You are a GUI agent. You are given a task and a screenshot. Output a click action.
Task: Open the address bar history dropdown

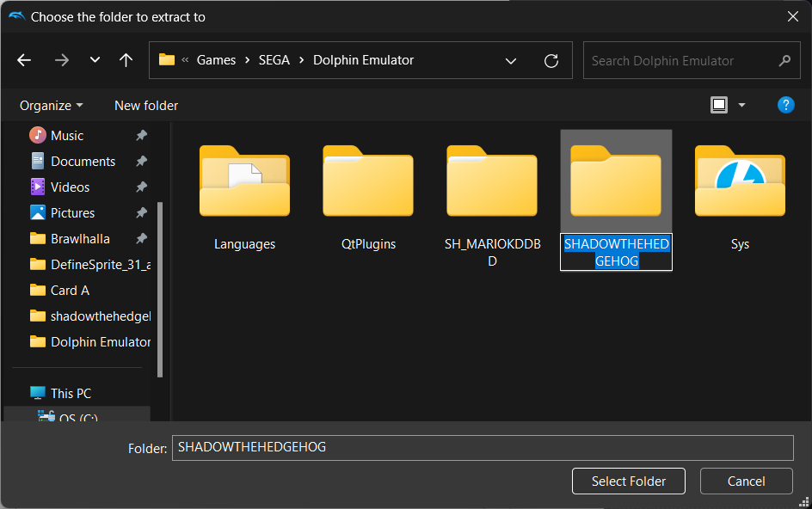tap(511, 60)
